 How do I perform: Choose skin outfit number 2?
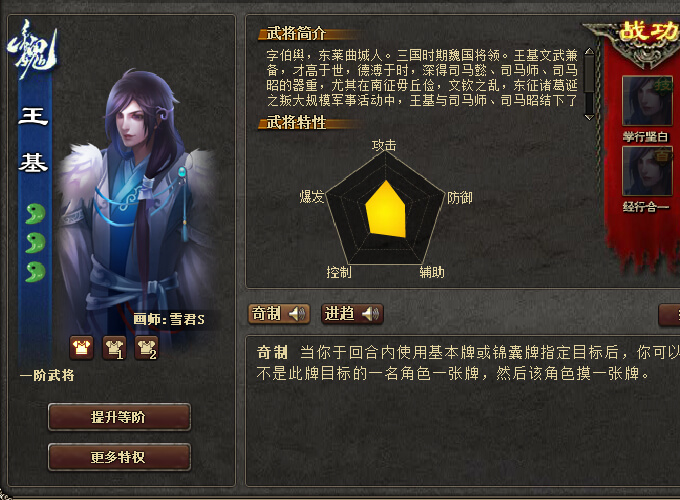point(146,348)
